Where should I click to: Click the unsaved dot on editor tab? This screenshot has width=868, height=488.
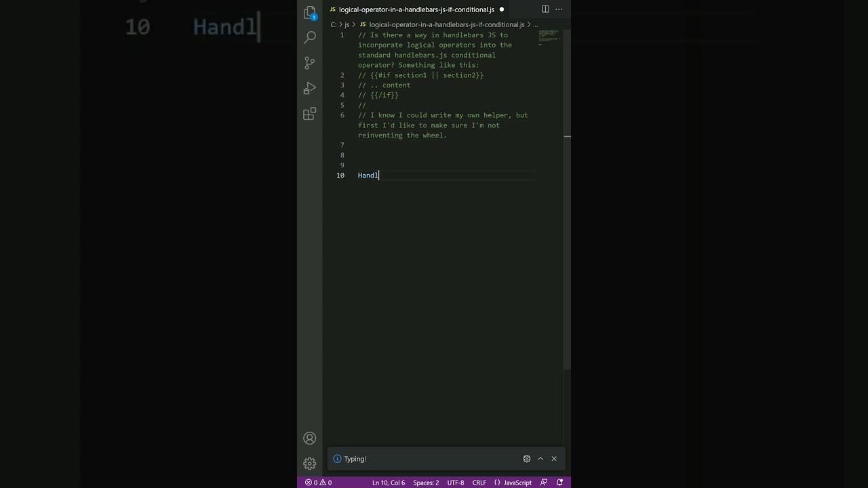coord(502,9)
